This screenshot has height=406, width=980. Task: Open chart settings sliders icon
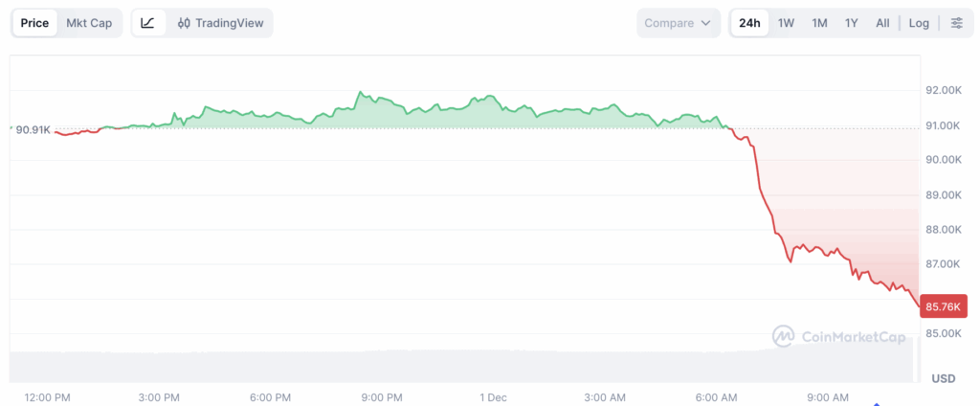956,23
